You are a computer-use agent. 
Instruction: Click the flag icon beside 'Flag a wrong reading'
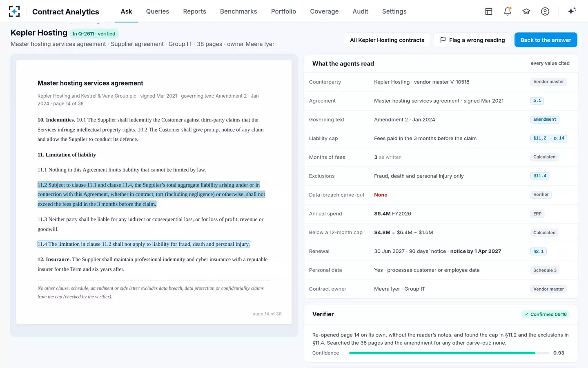click(x=443, y=40)
